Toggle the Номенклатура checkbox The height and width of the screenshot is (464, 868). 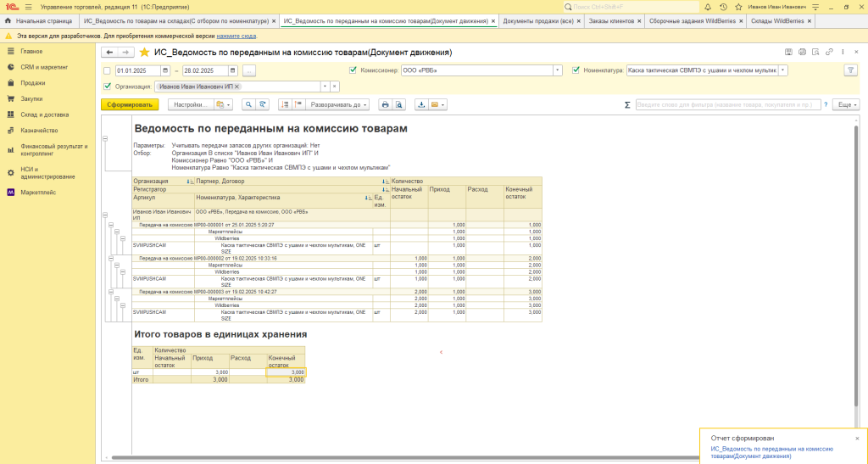[x=576, y=70]
